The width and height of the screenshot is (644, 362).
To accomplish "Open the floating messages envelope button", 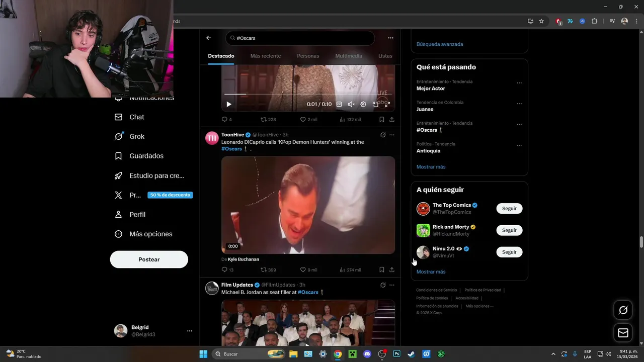I will click(623, 333).
